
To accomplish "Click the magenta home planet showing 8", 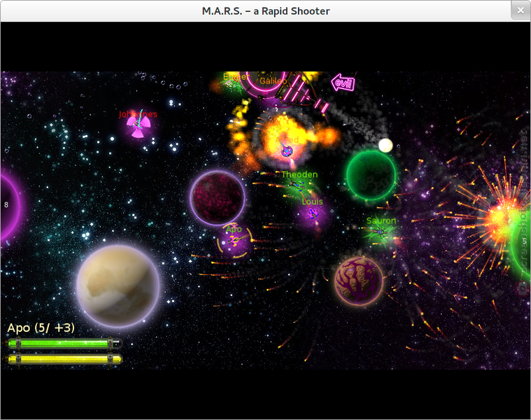I will (10, 206).
